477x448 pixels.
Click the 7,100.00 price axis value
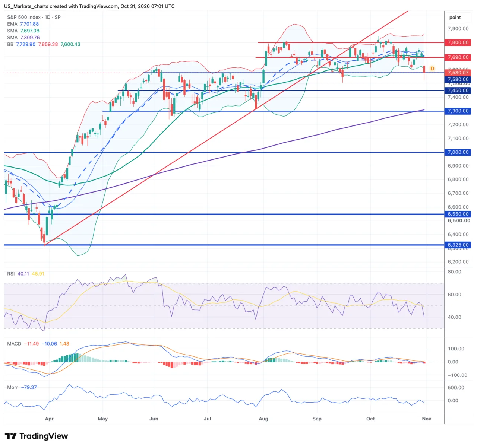(458, 139)
